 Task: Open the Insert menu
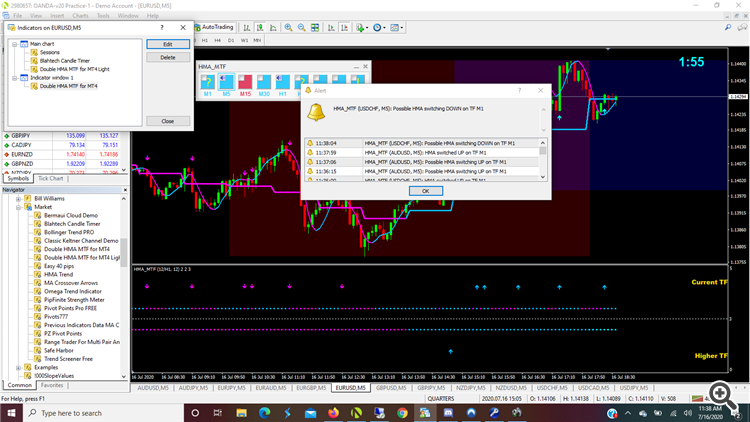point(57,16)
